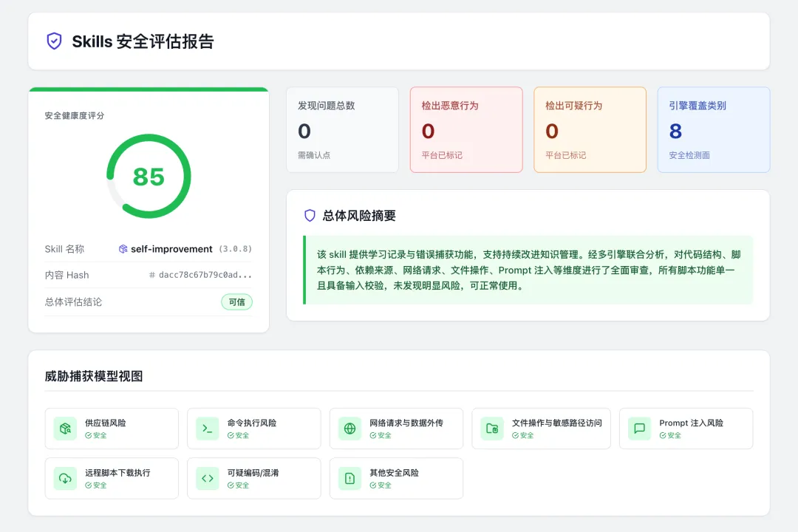Click the Skills 安全评估报告 heading
This screenshot has height=532, width=798.
[143, 41]
